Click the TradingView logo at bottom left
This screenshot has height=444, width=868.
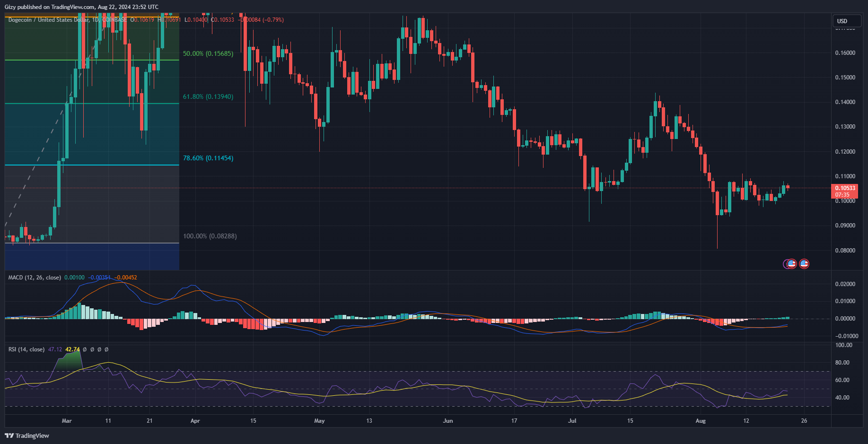27,435
